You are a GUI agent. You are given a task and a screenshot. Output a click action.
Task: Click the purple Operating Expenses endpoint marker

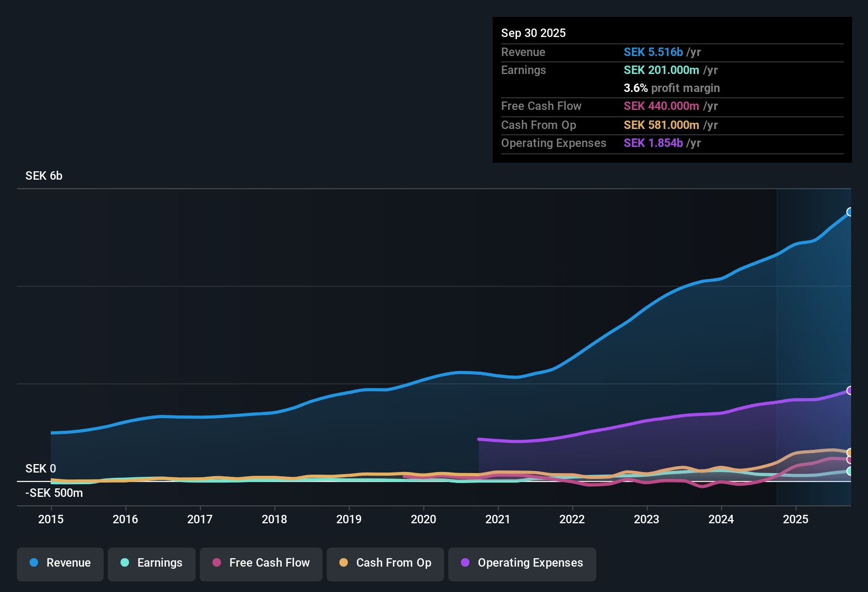(x=850, y=391)
